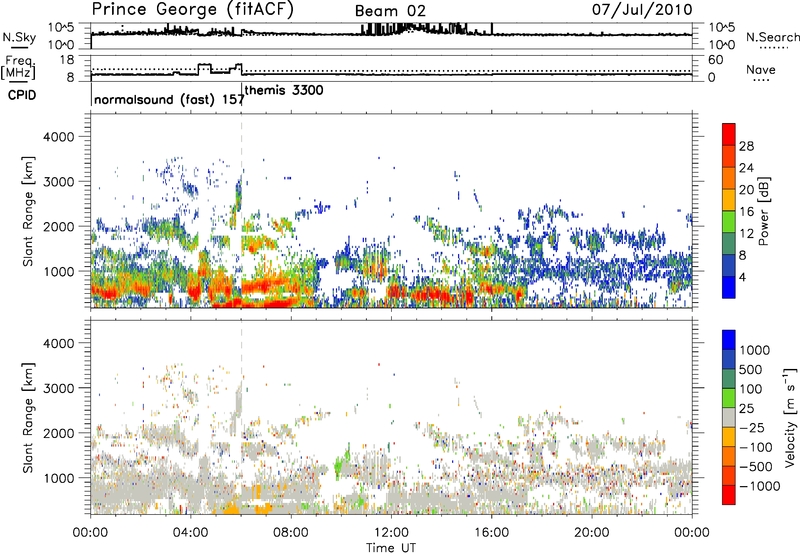The image size is (800, 554).
Task: Click the 'Freq. [MHz]' axis label
Action: (18, 67)
